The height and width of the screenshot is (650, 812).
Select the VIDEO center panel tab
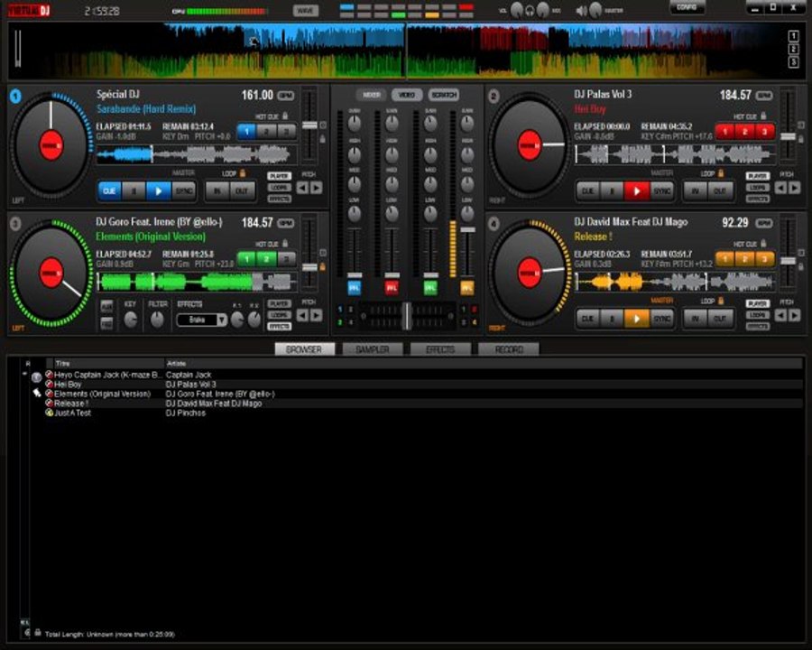click(x=407, y=95)
